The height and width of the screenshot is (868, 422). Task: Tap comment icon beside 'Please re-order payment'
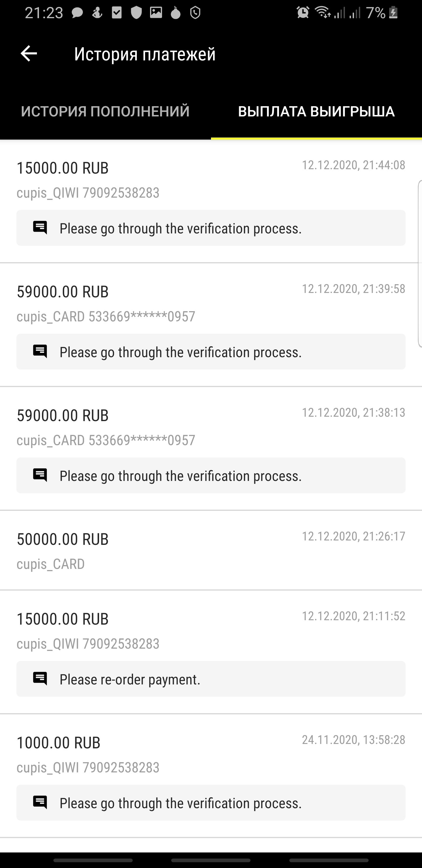pyautogui.click(x=40, y=679)
